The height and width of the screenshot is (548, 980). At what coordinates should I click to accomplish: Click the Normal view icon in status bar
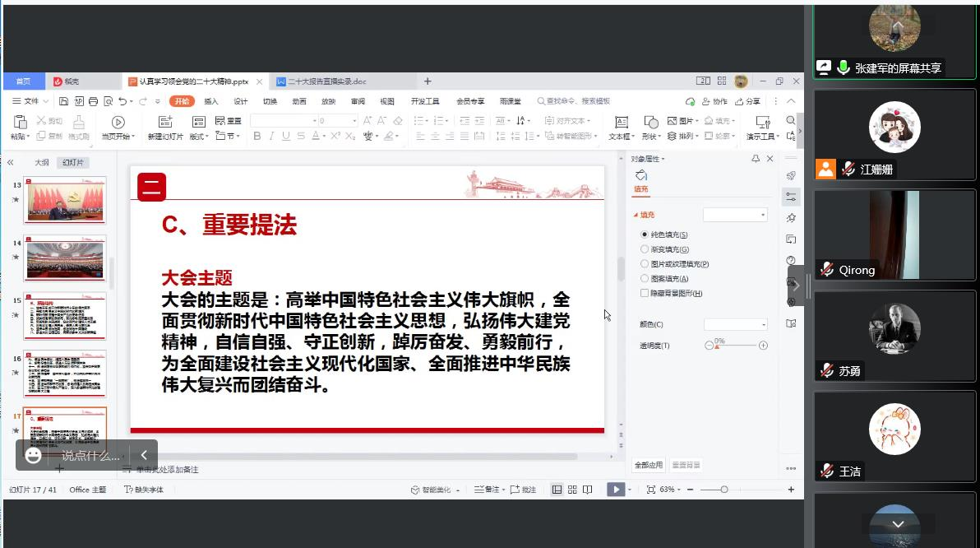pyautogui.click(x=557, y=490)
